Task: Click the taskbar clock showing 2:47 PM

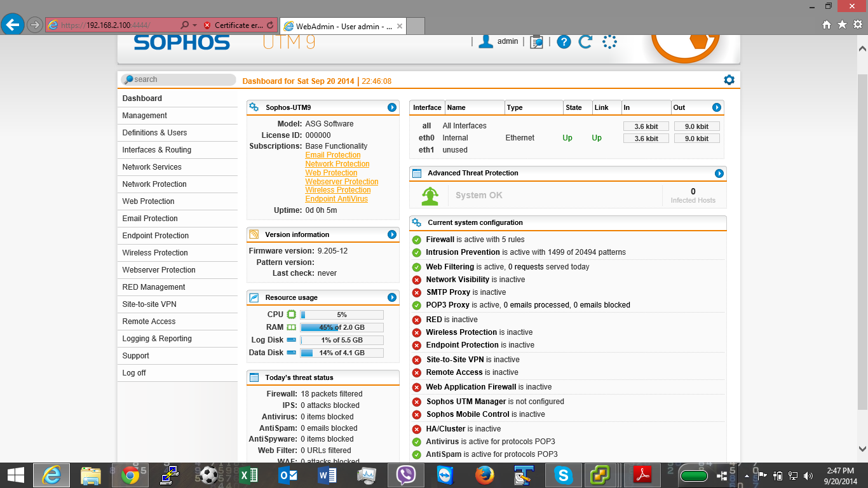Action: (x=841, y=475)
